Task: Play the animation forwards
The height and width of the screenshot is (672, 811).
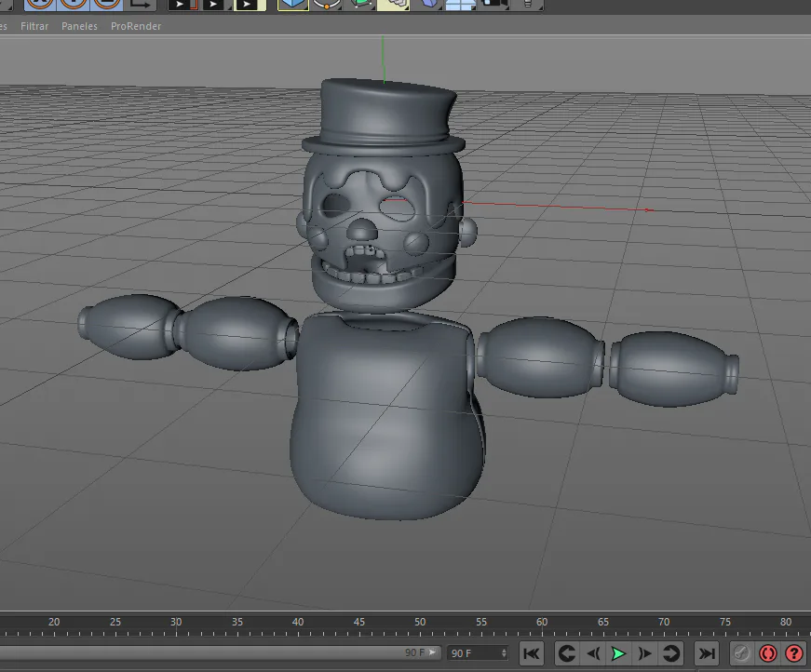Action: (618, 653)
